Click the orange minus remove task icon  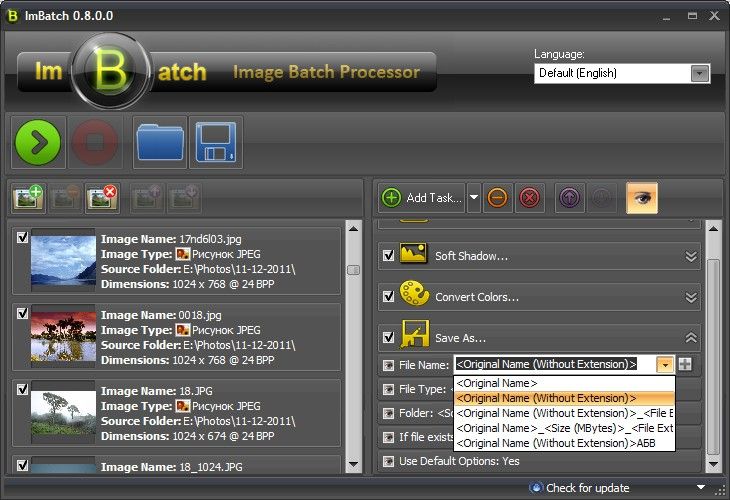pos(497,198)
